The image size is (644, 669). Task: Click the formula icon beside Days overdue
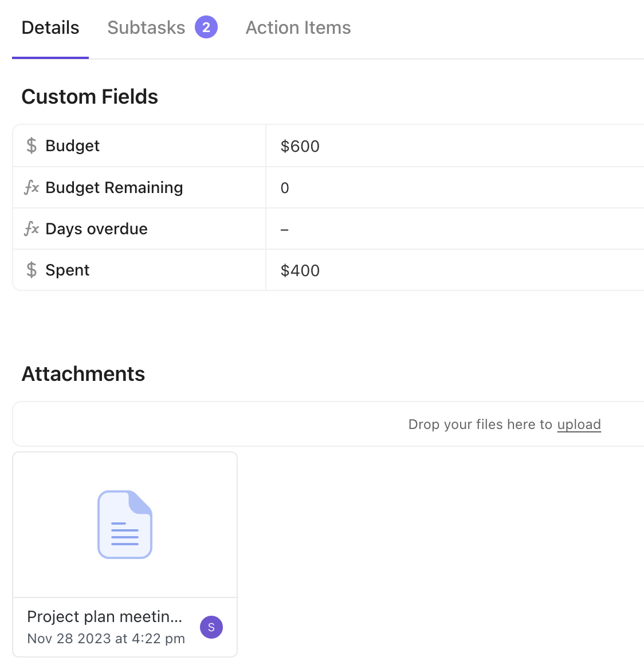[32, 229]
